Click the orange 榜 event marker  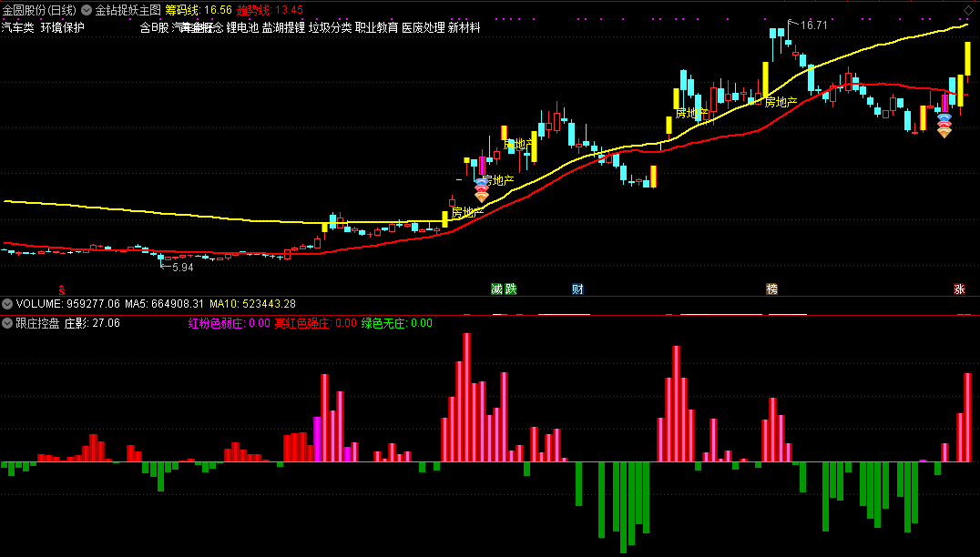click(x=771, y=289)
